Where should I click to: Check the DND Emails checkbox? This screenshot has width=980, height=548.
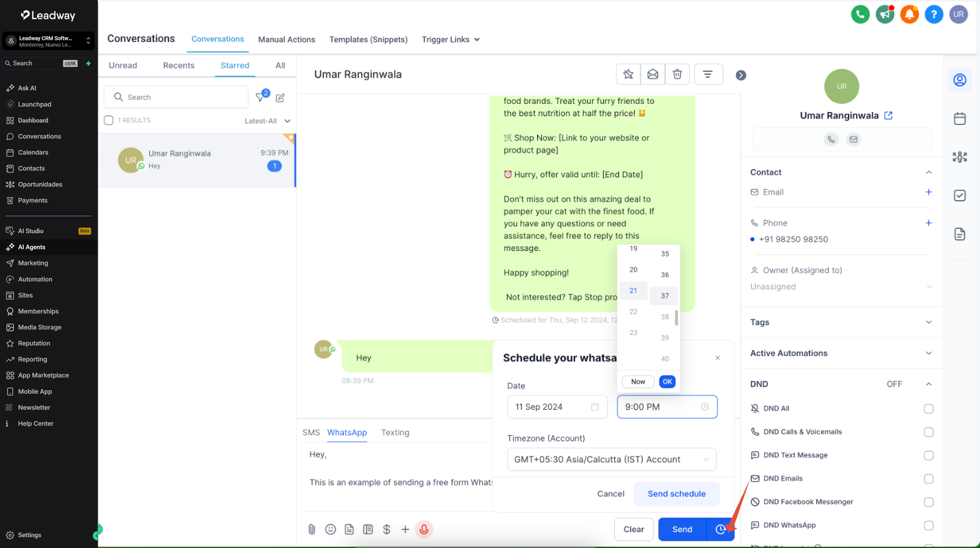click(x=928, y=479)
